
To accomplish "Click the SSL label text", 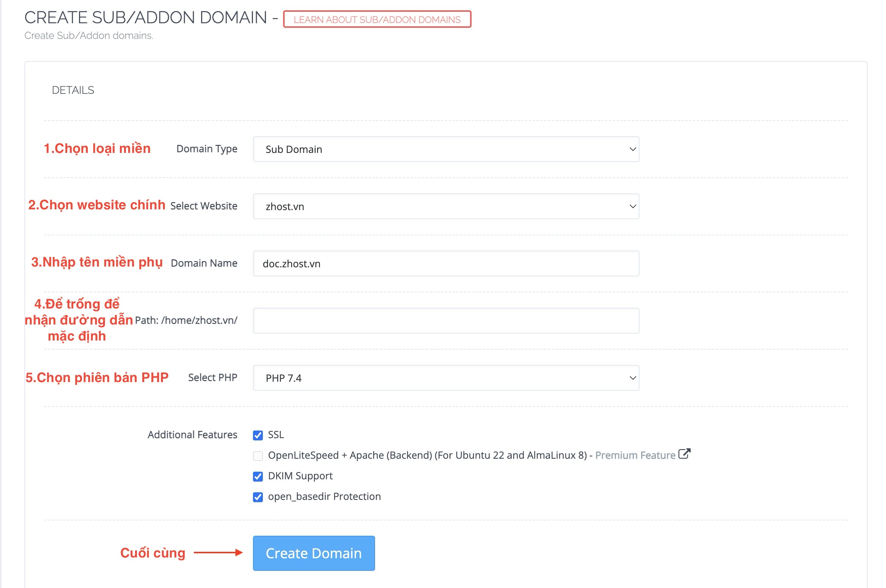I will coord(276,435).
